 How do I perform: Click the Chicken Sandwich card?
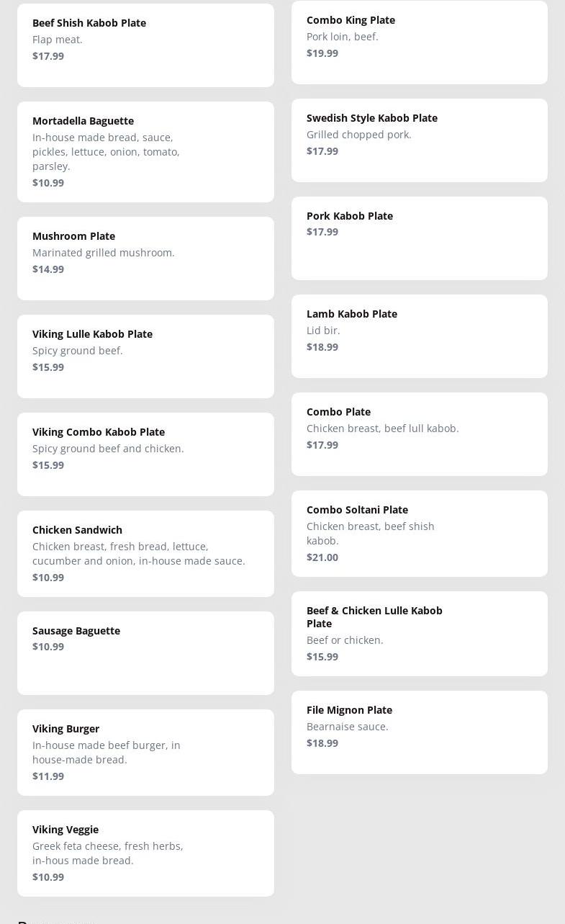coord(145,554)
